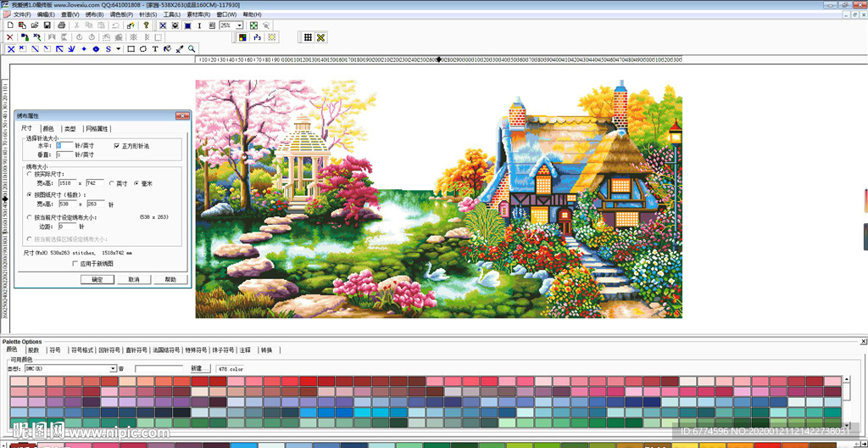This screenshot has height=448, width=868.
Task: Select 按当前尺寸设定绣布大小 radio button
Action: click(29, 217)
